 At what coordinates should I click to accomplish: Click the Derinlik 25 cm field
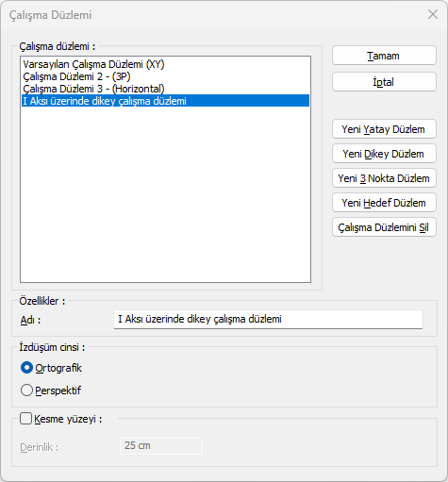pyautogui.click(x=161, y=445)
